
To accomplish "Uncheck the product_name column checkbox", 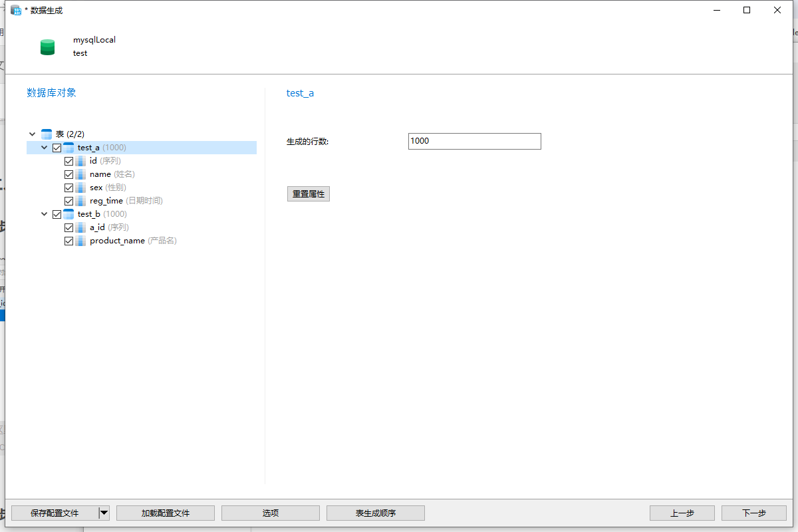I will tap(68, 241).
